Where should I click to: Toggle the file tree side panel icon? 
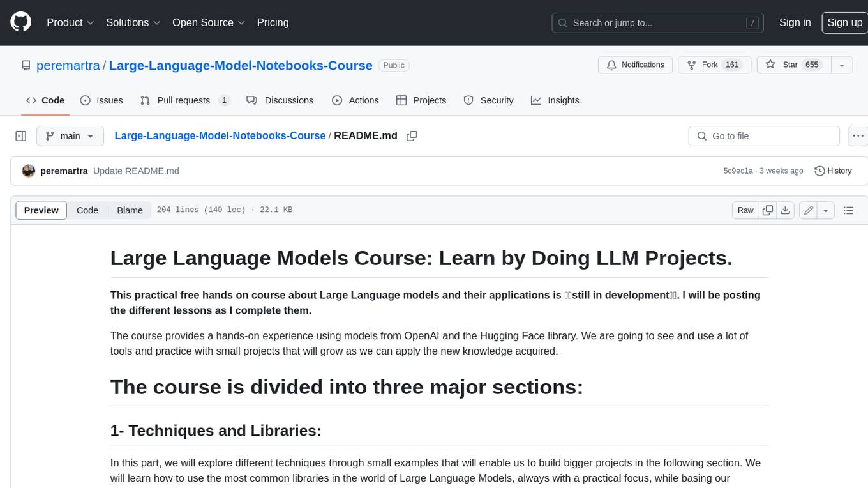[20, 136]
